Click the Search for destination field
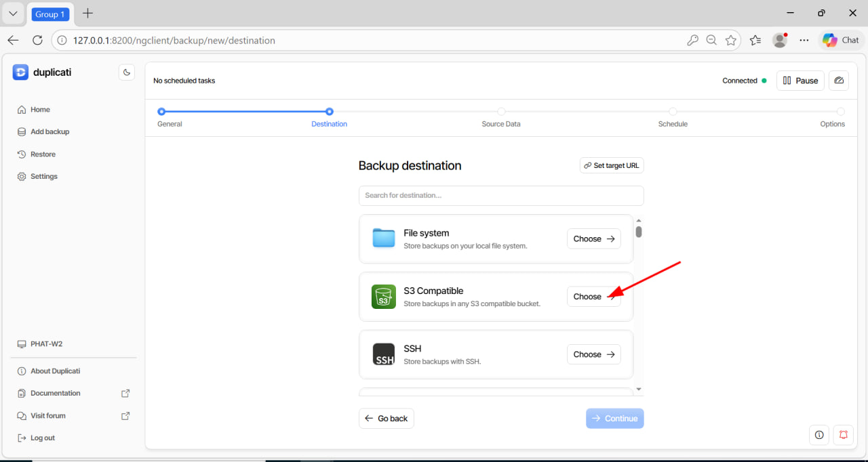Image resolution: width=868 pixels, height=462 pixels. point(501,196)
